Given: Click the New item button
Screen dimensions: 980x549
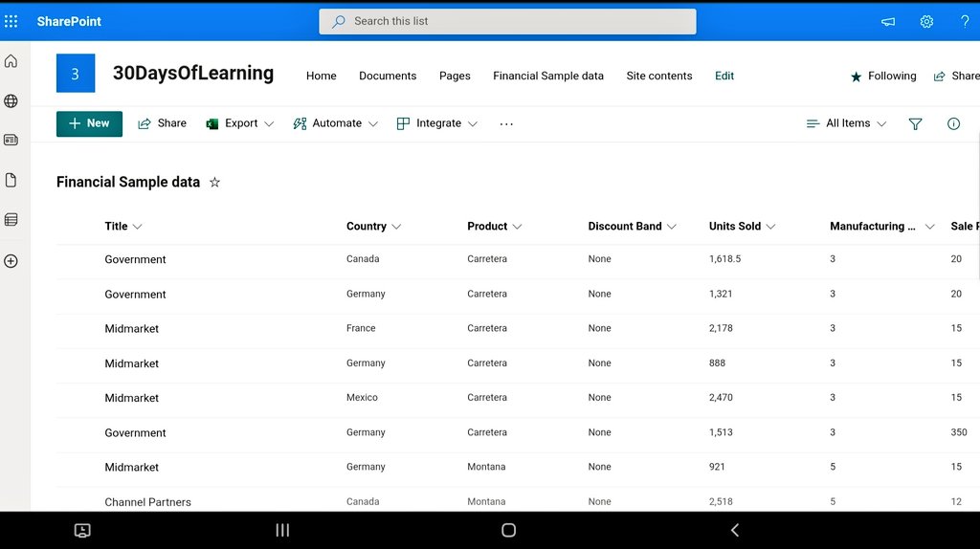Looking at the screenshot, I should click(89, 123).
